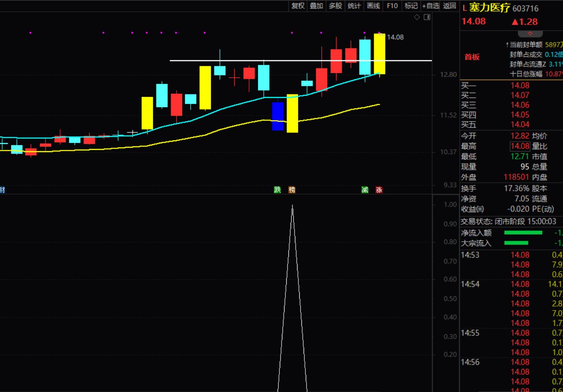The height and width of the screenshot is (392, 563).
Task: Toggle the side panel layout icon
Action: click(427, 17)
